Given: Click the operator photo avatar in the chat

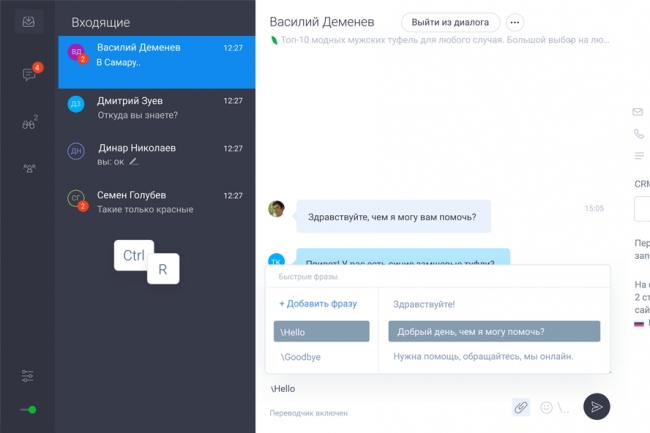Looking at the screenshot, I should click(x=276, y=209).
